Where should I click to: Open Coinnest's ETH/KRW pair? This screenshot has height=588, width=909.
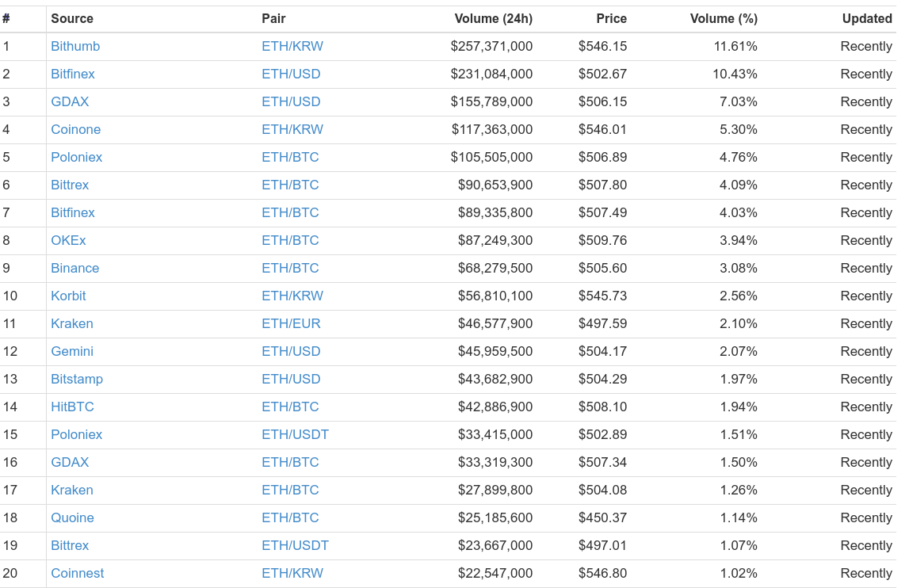point(292,574)
